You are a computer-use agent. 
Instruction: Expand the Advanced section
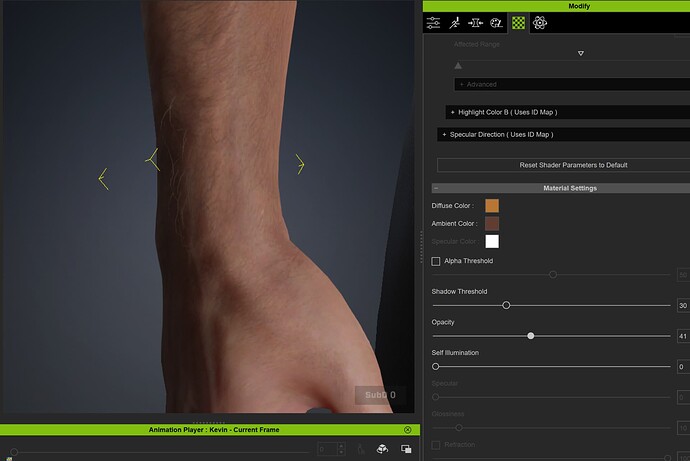pyautogui.click(x=572, y=84)
